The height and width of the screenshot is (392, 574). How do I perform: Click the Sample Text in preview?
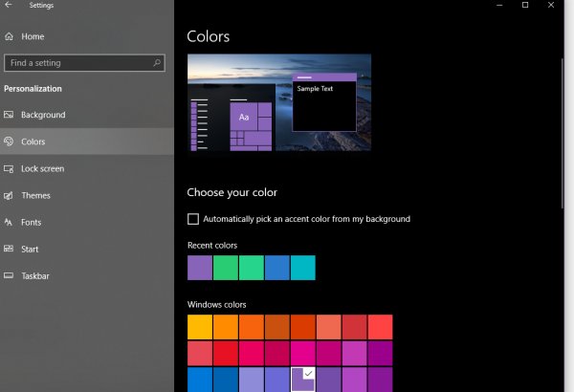315,89
